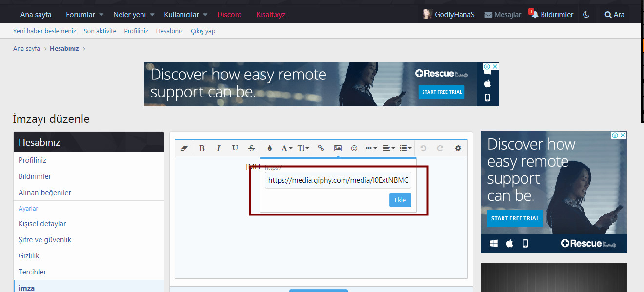
Task: Open Mesajlar inbox
Action: click(503, 15)
